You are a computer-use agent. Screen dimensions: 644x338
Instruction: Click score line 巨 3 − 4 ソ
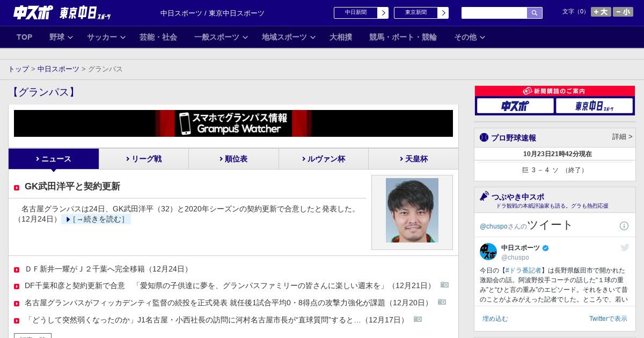point(554,170)
